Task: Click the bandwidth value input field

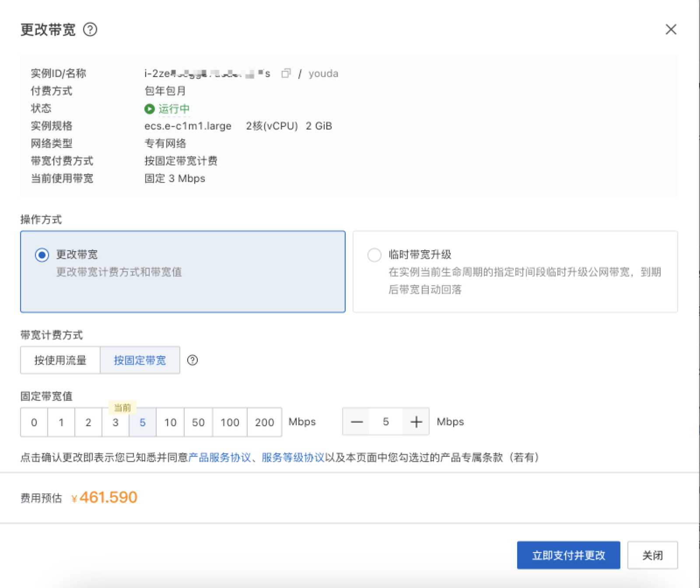Action: click(x=385, y=422)
